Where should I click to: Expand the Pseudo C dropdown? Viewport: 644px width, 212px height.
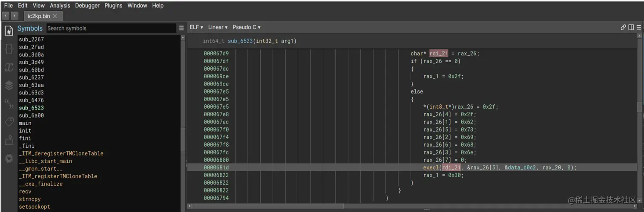click(x=246, y=27)
